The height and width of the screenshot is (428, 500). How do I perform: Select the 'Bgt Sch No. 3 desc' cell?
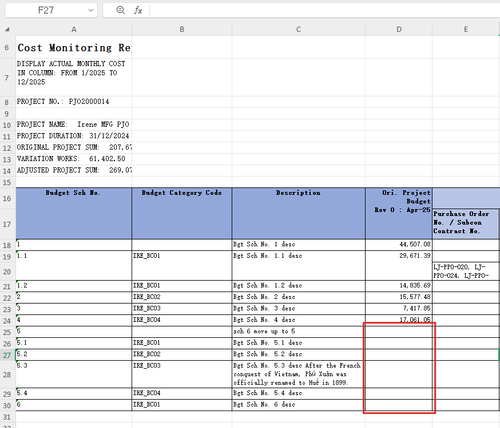298,309
